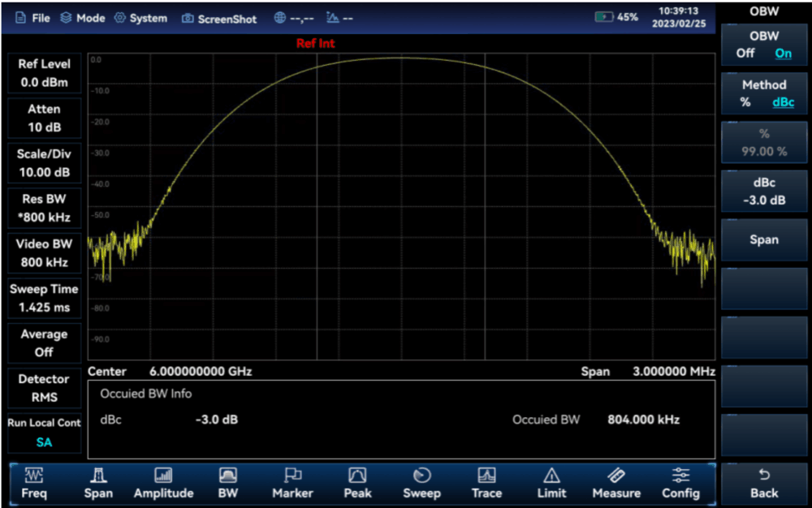
Task: Open the Peak search icon
Action: tap(357, 476)
